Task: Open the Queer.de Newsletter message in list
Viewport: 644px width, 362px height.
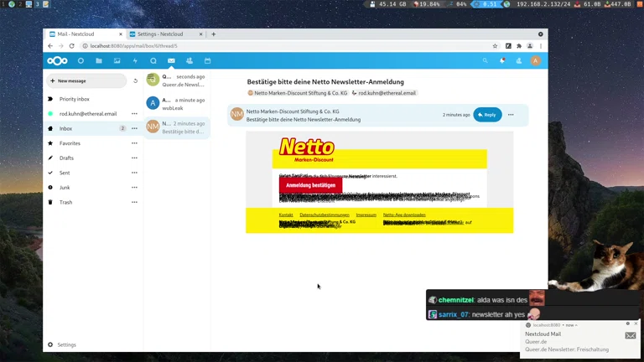Action: coord(177,80)
